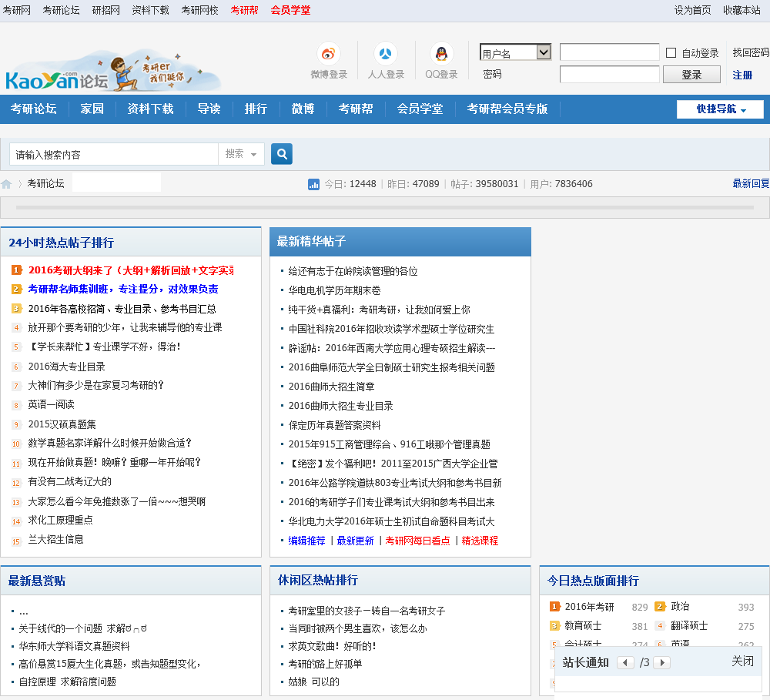Open the 快捷导航 dropdown menu
The height and width of the screenshot is (700, 770).
point(720,109)
